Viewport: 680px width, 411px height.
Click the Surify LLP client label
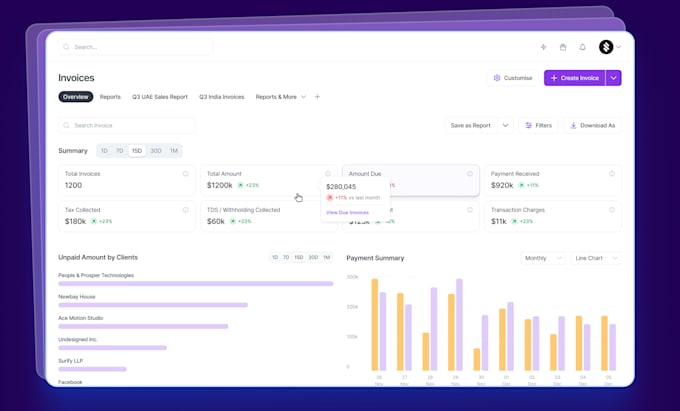(70, 361)
